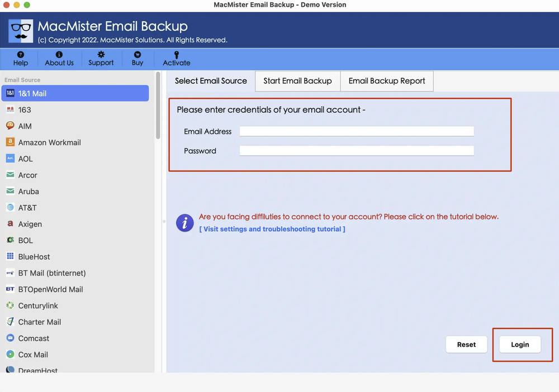This screenshot has width=559, height=392.
Task: Click the Comcast source icon
Action: pyautogui.click(x=10, y=338)
